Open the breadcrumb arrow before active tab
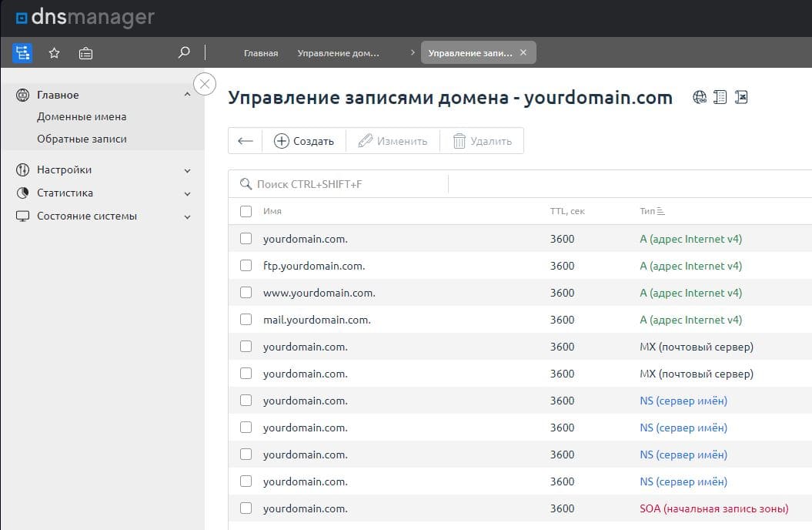Screen dimensions: 812x530 [413, 52]
